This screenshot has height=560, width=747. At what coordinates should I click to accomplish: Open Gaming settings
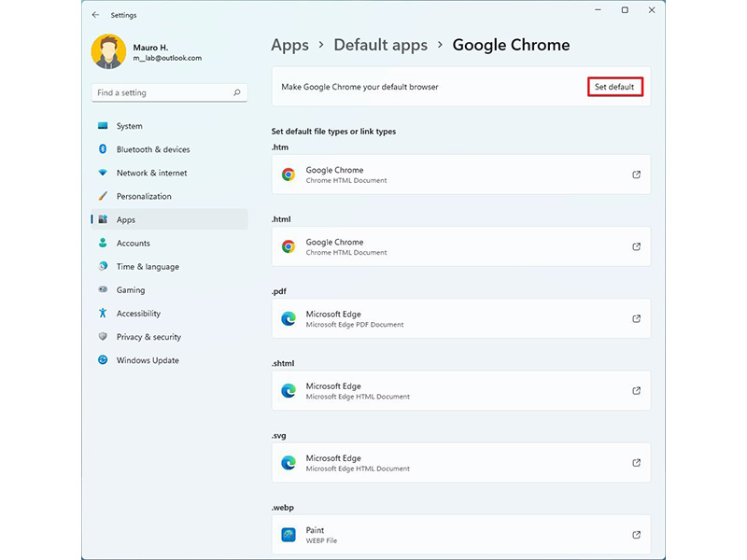[x=169, y=289]
